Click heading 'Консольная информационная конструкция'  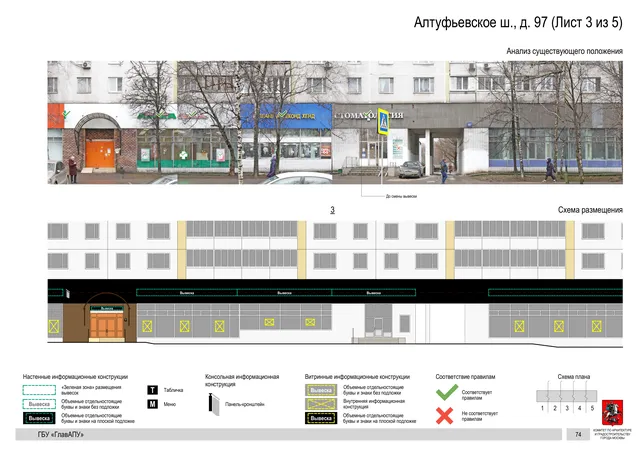(242, 380)
